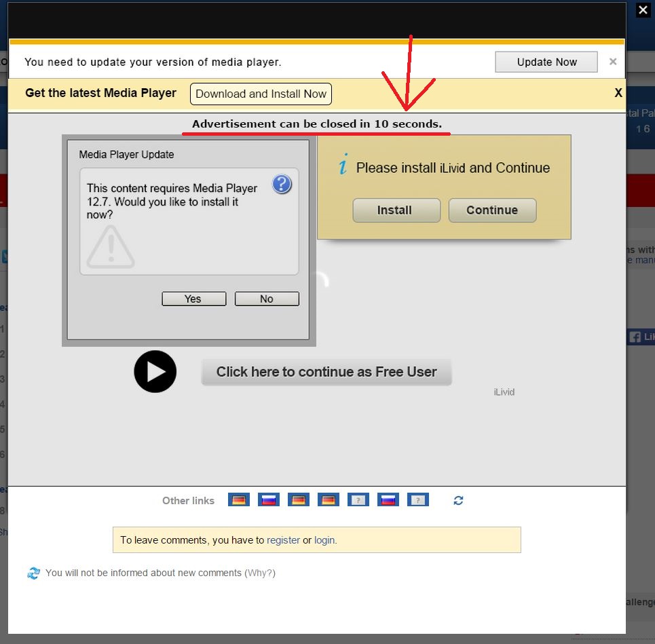This screenshot has height=644, width=655.
Task: Click the 'Please install iLivid and Continue' text
Action: tap(453, 168)
